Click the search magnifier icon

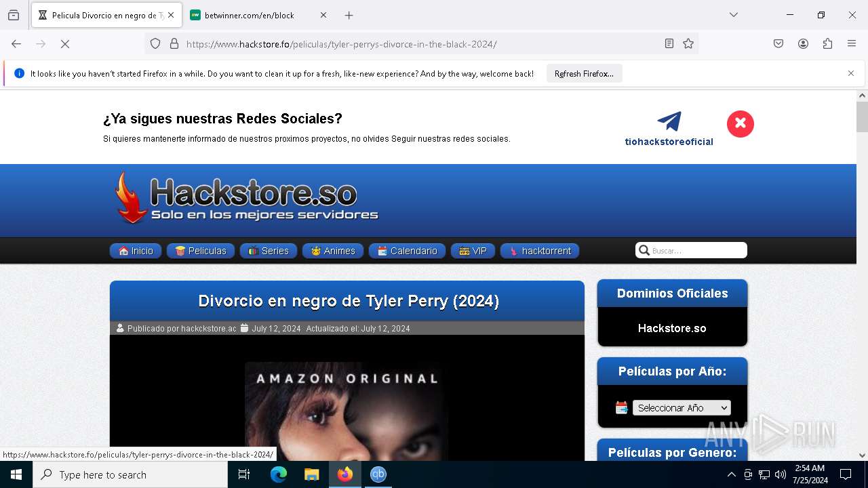(x=644, y=251)
